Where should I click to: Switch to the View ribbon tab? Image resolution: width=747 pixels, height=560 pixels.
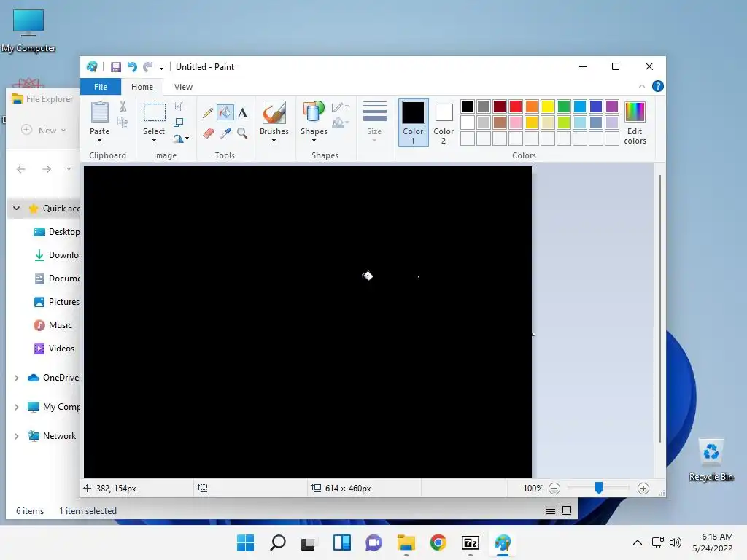[183, 87]
